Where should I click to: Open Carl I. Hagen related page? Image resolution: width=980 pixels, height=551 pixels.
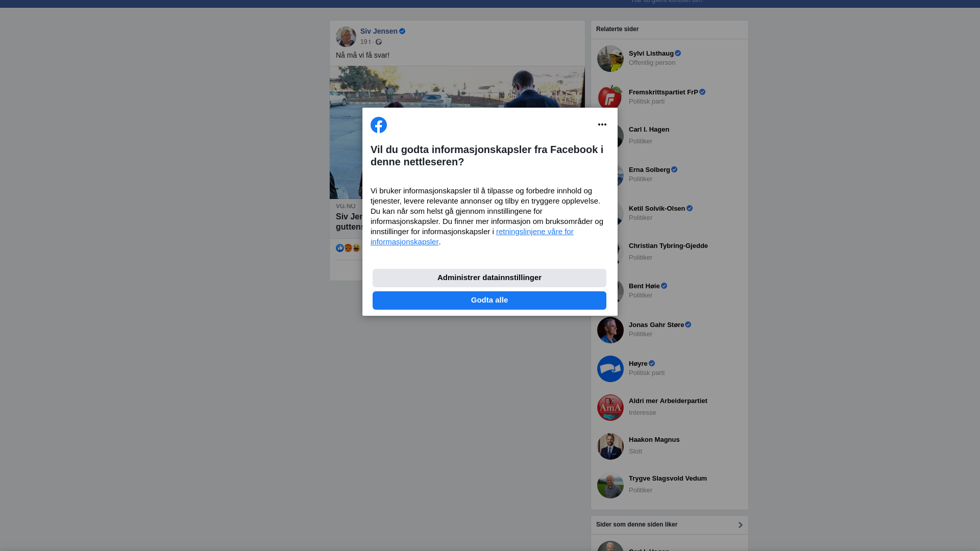(x=649, y=130)
